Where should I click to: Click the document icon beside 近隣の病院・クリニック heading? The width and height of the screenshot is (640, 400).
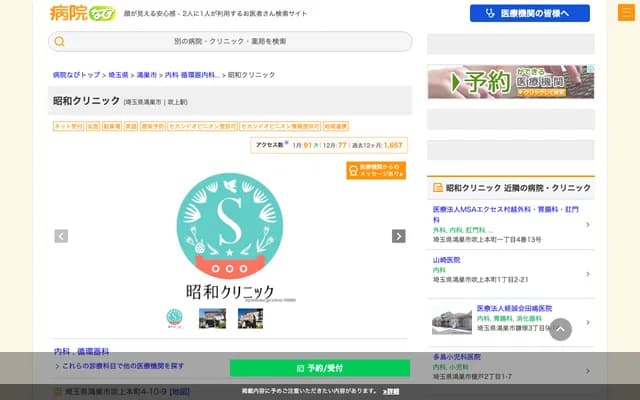[438, 188]
